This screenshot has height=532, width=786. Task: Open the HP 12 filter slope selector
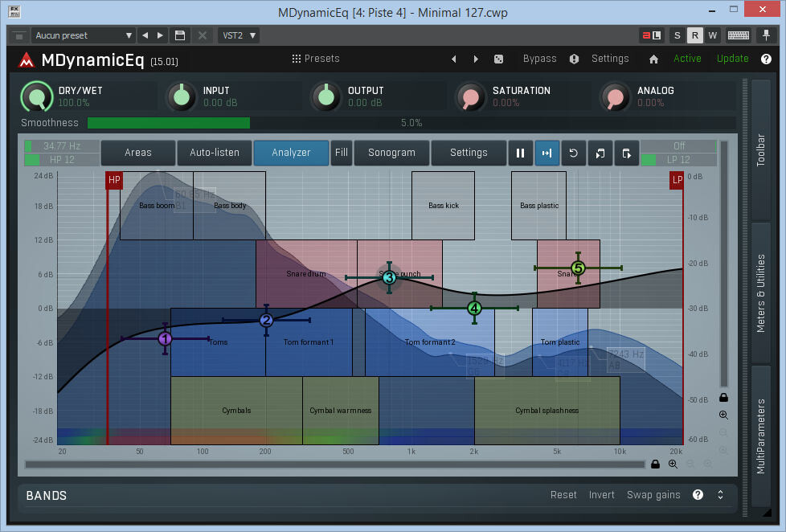[62, 159]
